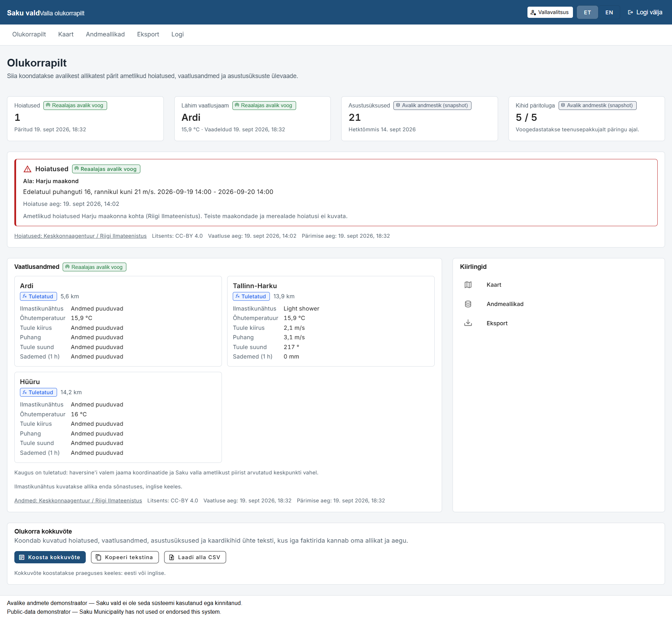Click the document icon on Koosta kokkuvõte button
This screenshot has width=672, height=619.
click(22, 557)
